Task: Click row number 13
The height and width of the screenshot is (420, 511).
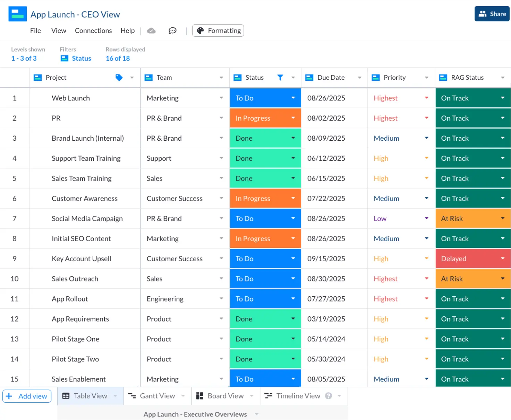Action: 15,339
